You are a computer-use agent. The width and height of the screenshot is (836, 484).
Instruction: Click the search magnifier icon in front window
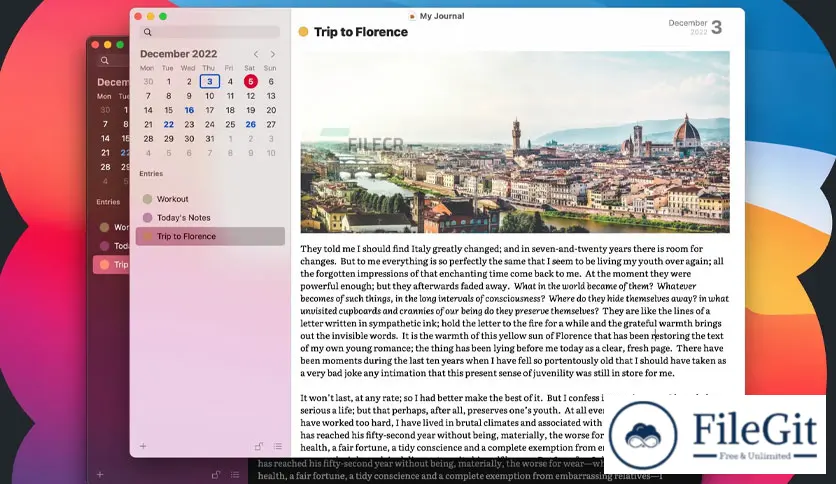tap(148, 32)
